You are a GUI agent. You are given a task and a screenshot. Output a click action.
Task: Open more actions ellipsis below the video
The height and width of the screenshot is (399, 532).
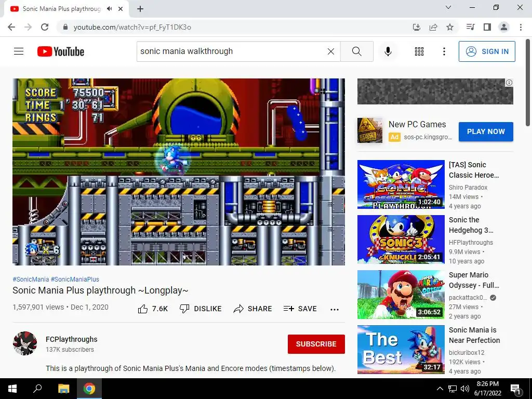(x=335, y=309)
